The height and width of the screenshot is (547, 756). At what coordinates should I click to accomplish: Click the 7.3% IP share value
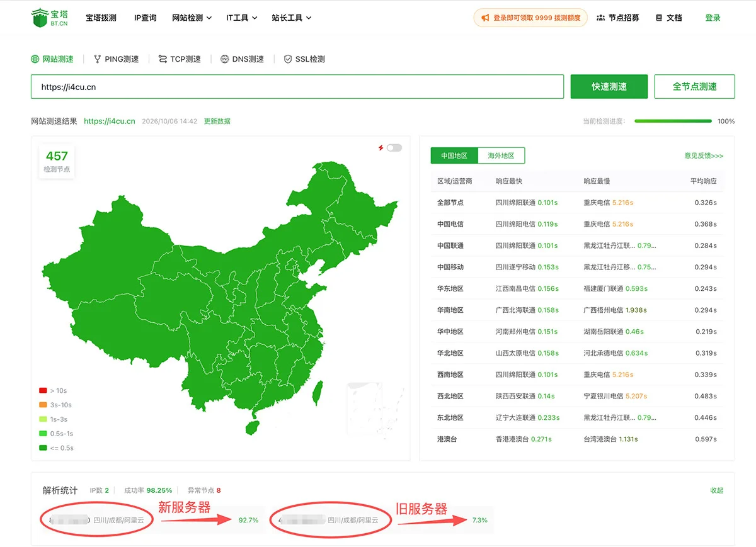click(480, 521)
